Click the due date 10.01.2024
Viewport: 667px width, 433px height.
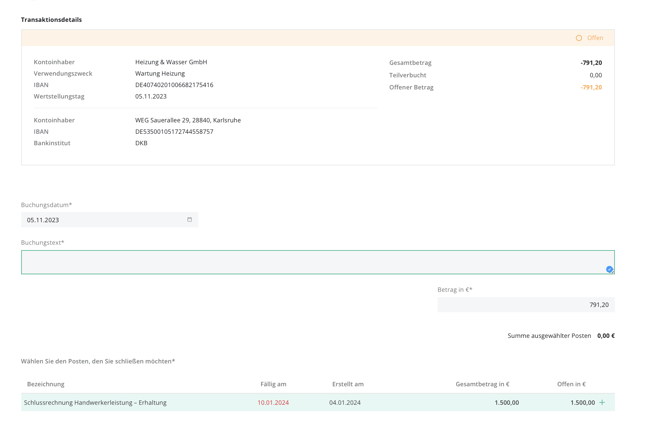click(x=273, y=402)
